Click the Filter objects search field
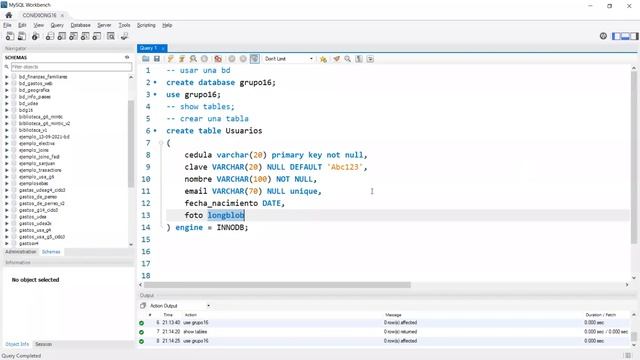Viewport: 640px width, 360px height. [71, 67]
